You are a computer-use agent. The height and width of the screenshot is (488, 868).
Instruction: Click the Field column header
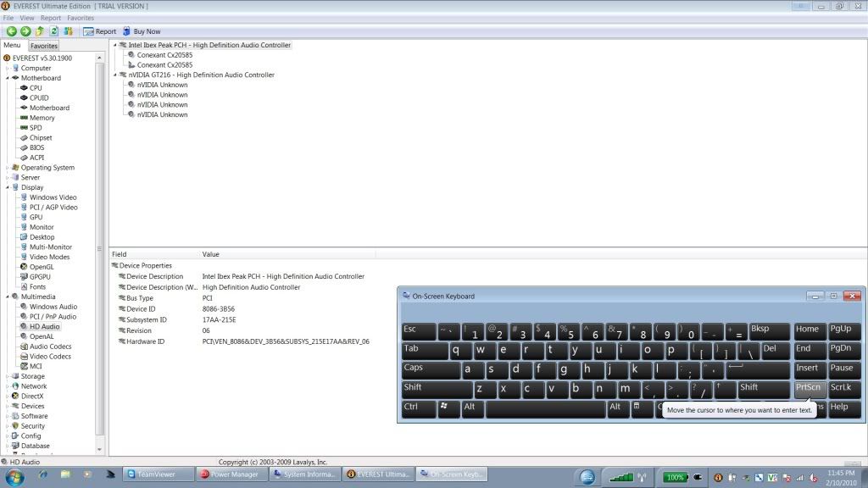[x=154, y=254]
